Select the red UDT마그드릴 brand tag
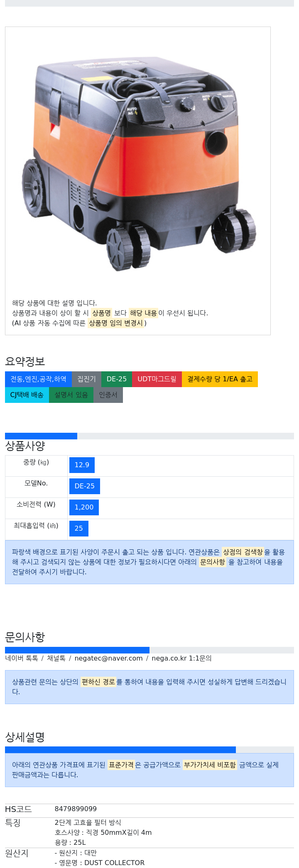The width and height of the screenshot is (299, 868). click(157, 379)
